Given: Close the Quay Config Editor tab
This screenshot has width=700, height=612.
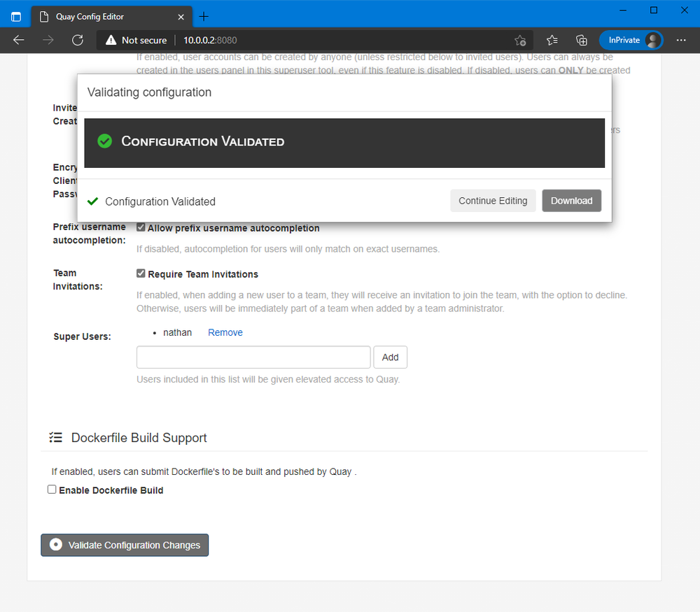Looking at the screenshot, I should pos(181,17).
